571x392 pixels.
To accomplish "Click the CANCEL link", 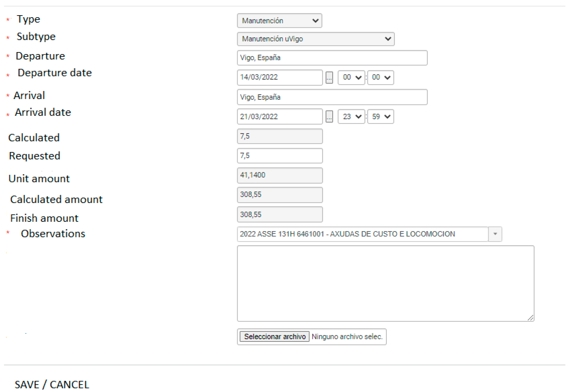I will [x=69, y=384].
